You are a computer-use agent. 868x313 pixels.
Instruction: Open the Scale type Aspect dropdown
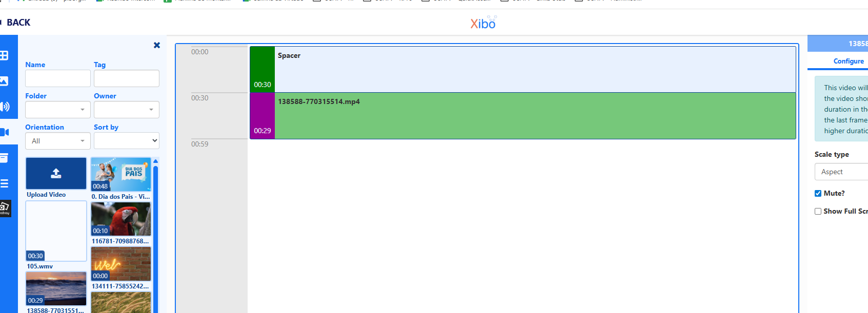tap(841, 172)
